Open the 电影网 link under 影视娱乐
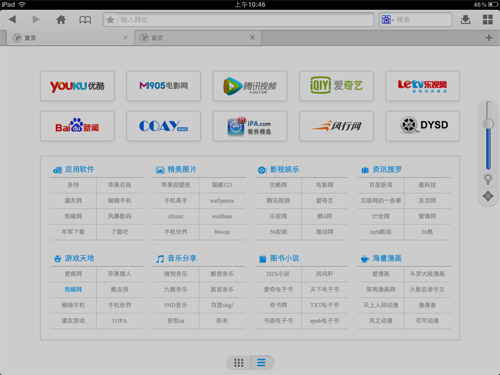This screenshot has height=375, width=500. coord(325,185)
